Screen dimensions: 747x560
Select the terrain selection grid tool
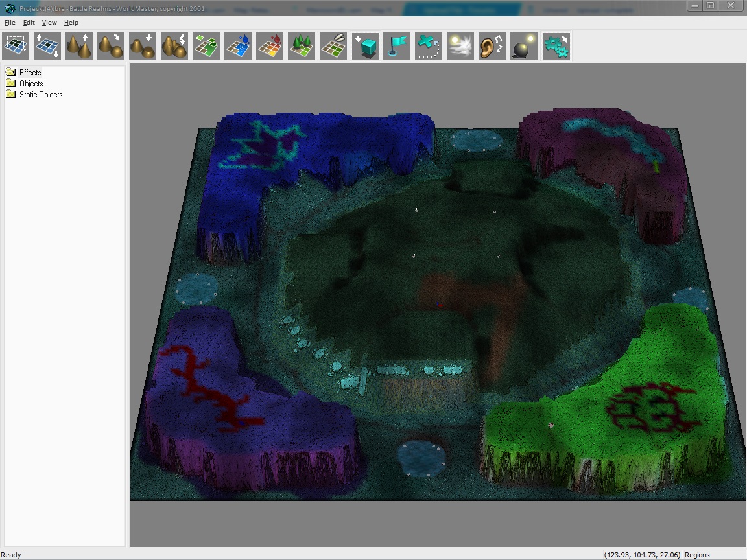16,46
